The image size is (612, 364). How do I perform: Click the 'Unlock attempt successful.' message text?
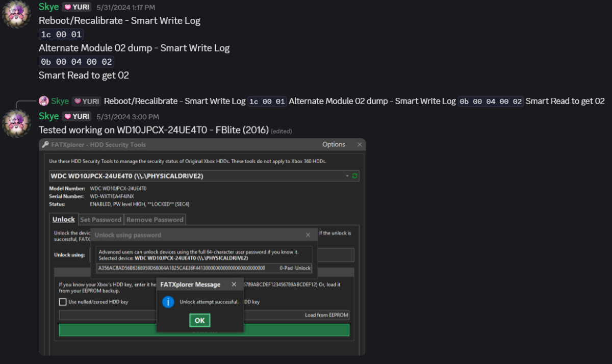pos(209,302)
